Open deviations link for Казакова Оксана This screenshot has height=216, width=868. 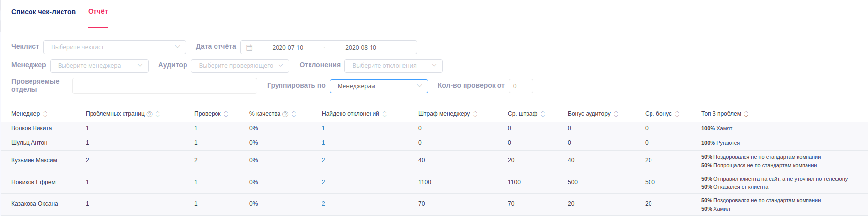323,204
